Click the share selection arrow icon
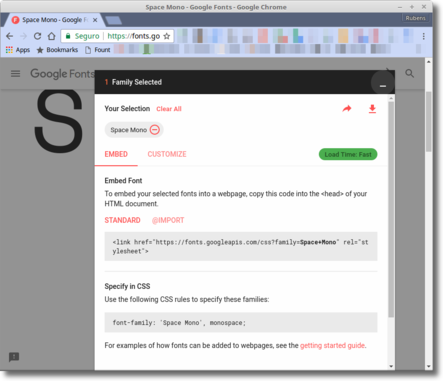Viewport: 443px width, 381px height. [x=347, y=109]
